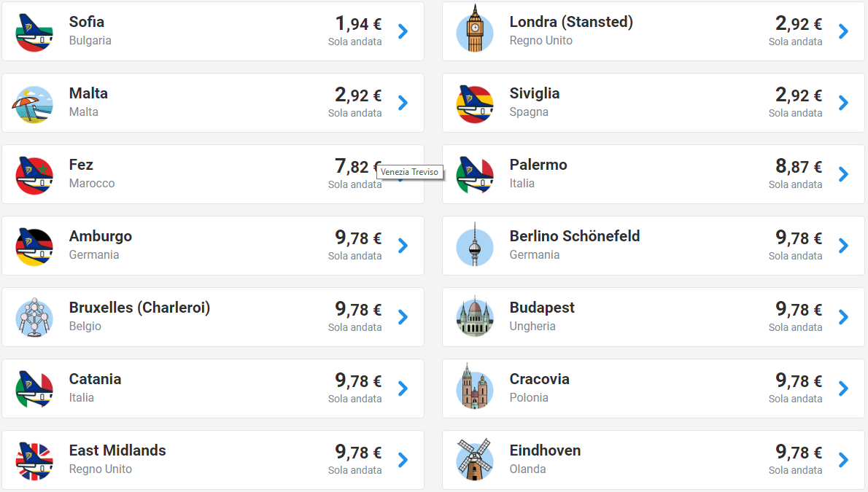Image resolution: width=868 pixels, height=492 pixels.
Task: Click the Malta beach umbrella icon
Action: [34, 104]
